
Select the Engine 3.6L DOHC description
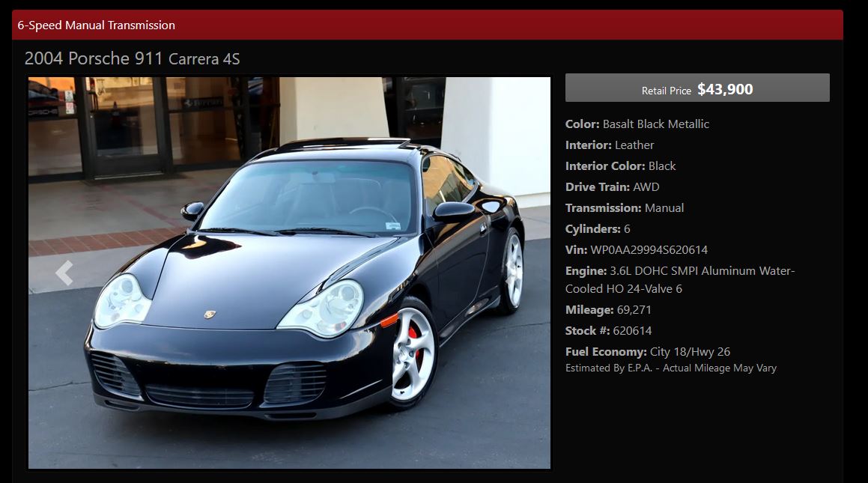pos(680,279)
